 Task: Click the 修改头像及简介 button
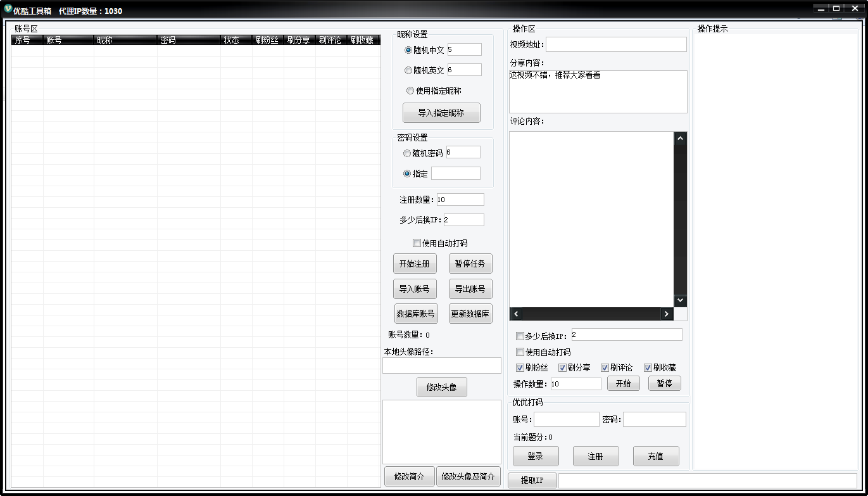coord(469,476)
